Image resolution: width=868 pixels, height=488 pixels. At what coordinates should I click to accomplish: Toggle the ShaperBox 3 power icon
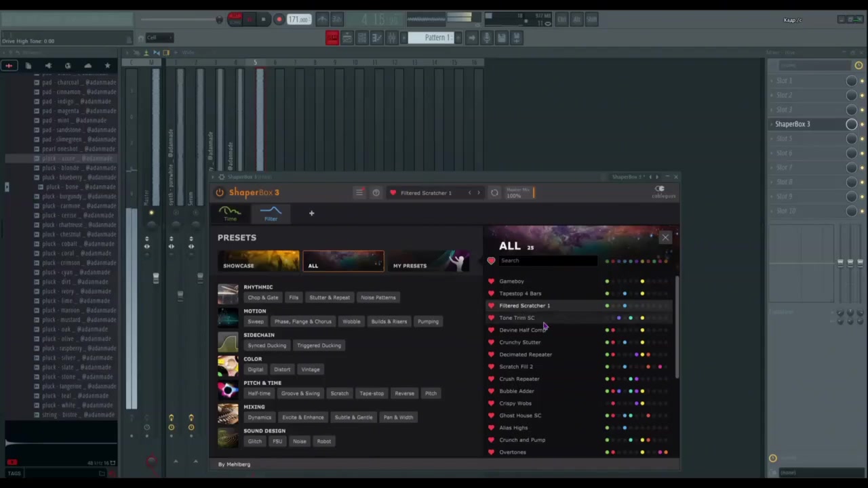pyautogui.click(x=220, y=192)
